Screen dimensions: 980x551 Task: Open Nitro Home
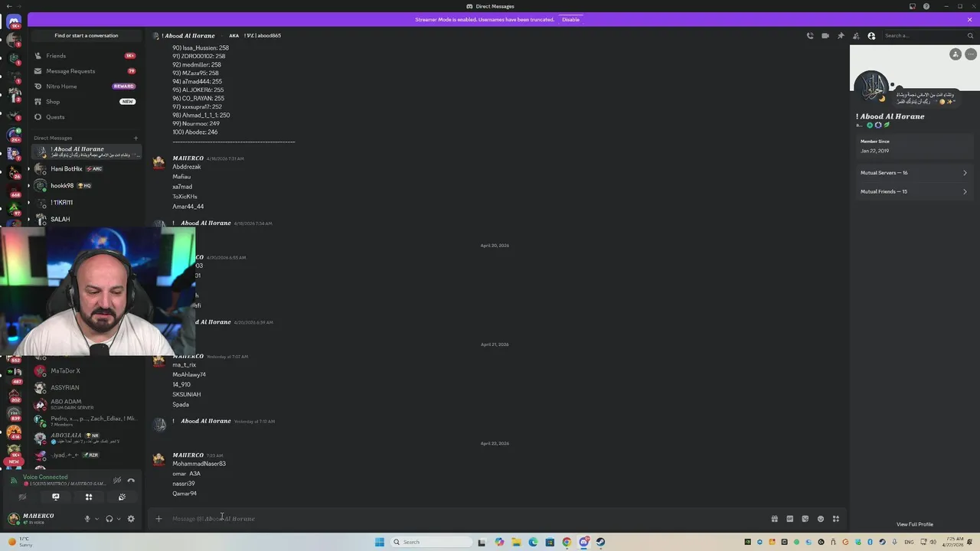[86, 86]
